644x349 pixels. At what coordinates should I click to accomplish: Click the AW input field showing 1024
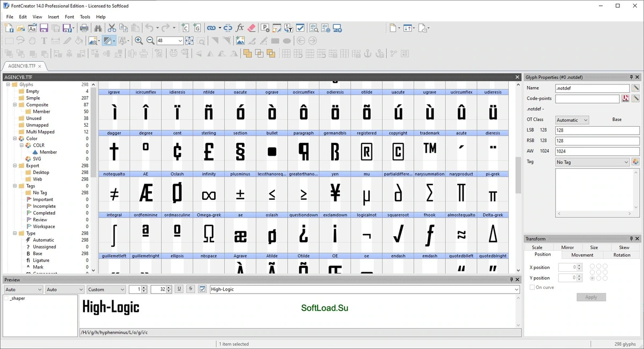point(597,151)
